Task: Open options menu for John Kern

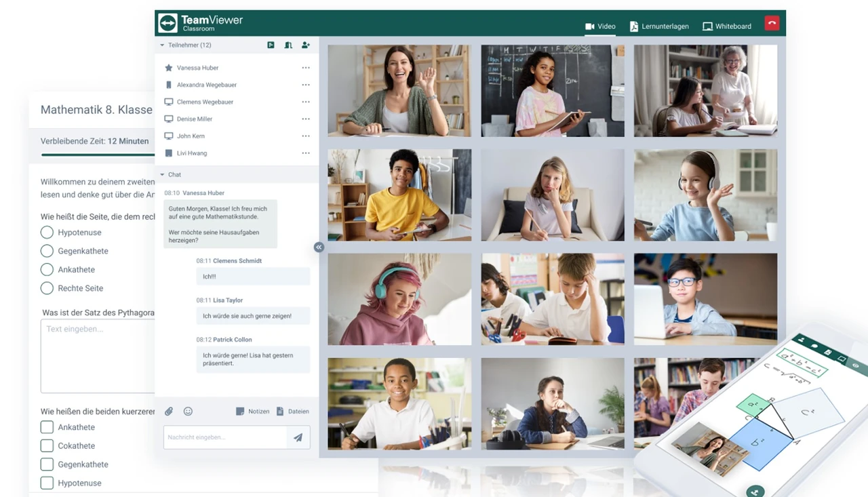Action: click(306, 136)
